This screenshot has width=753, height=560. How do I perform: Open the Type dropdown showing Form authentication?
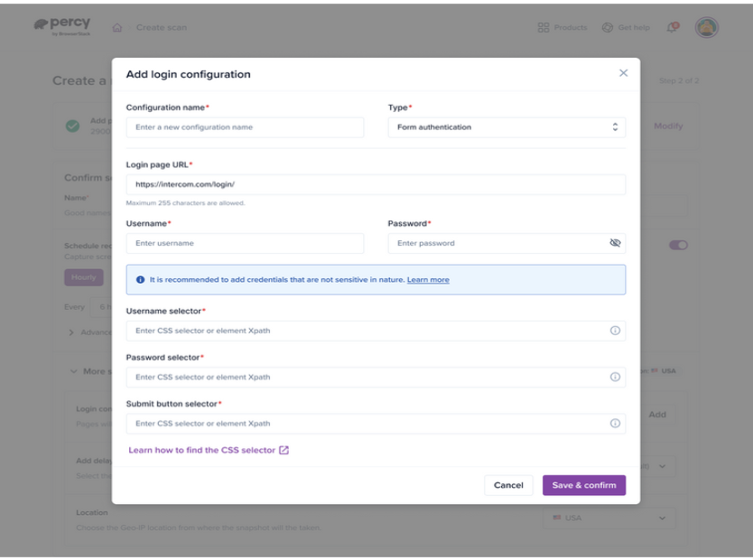506,127
